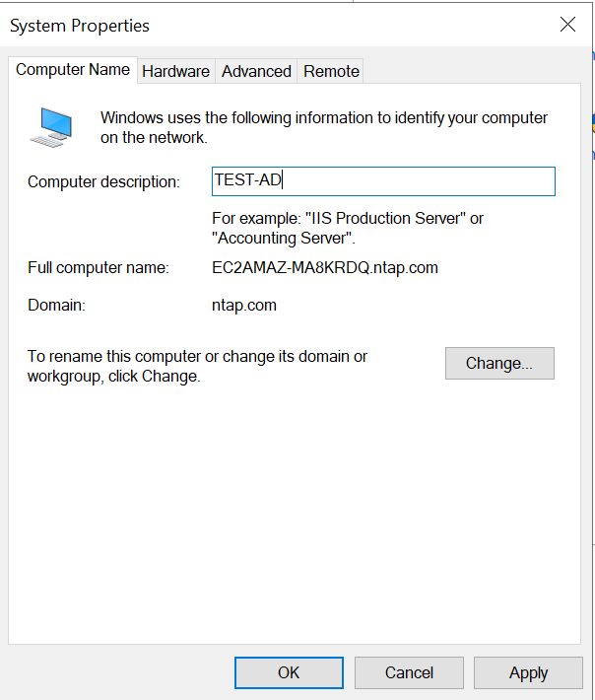Click the rename this computer instruction text

click(197, 366)
